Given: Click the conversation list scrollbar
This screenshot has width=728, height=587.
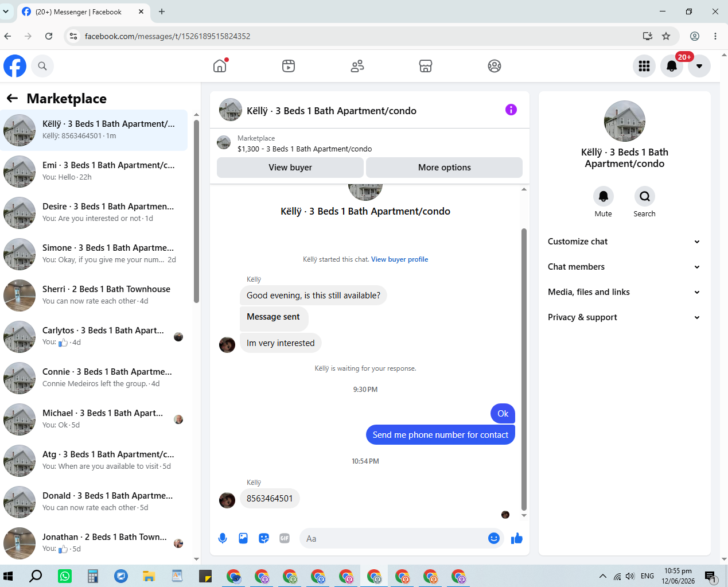Looking at the screenshot, I should pyautogui.click(x=196, y=211).
